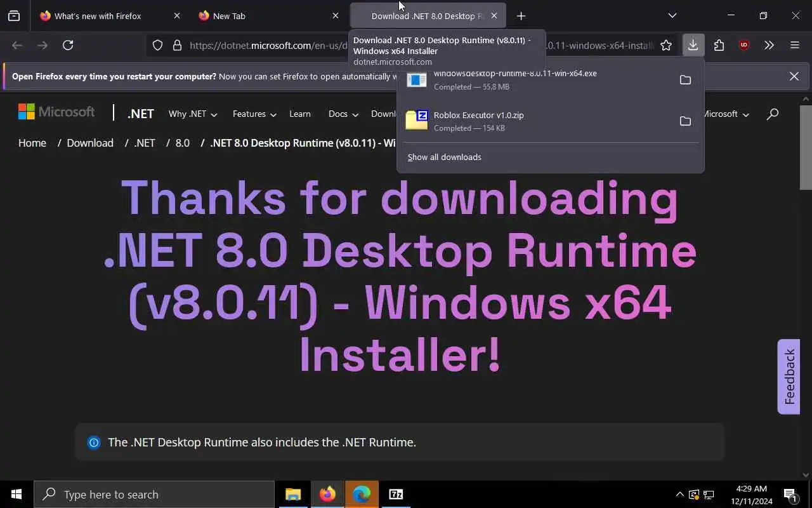Go to Home breadcrumb
Viewport: 812px width, 508px height.
[x=32, y=143]
